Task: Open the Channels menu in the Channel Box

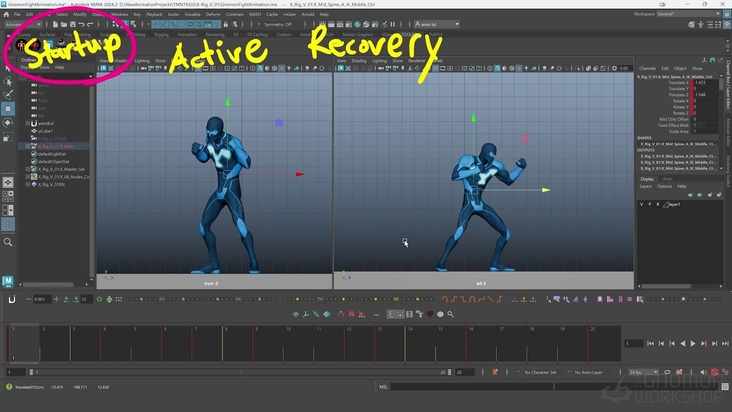Action: (648, 69)
